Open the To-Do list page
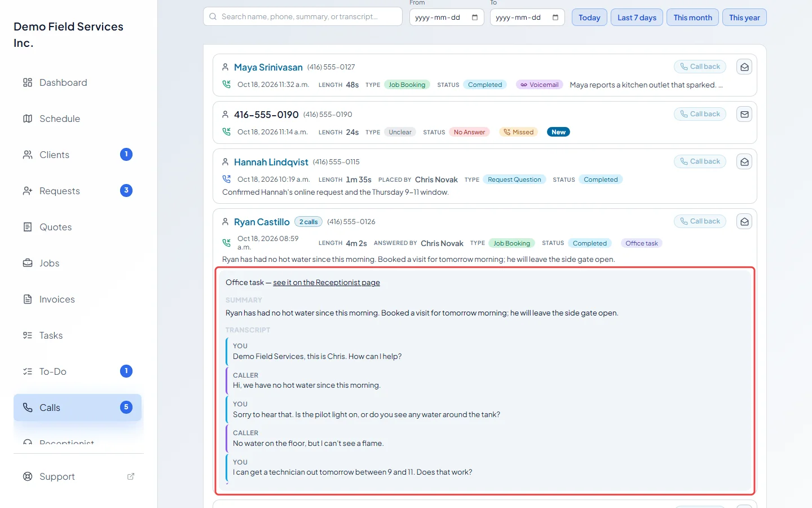This screenshot has height=508, width=812. 78,371
